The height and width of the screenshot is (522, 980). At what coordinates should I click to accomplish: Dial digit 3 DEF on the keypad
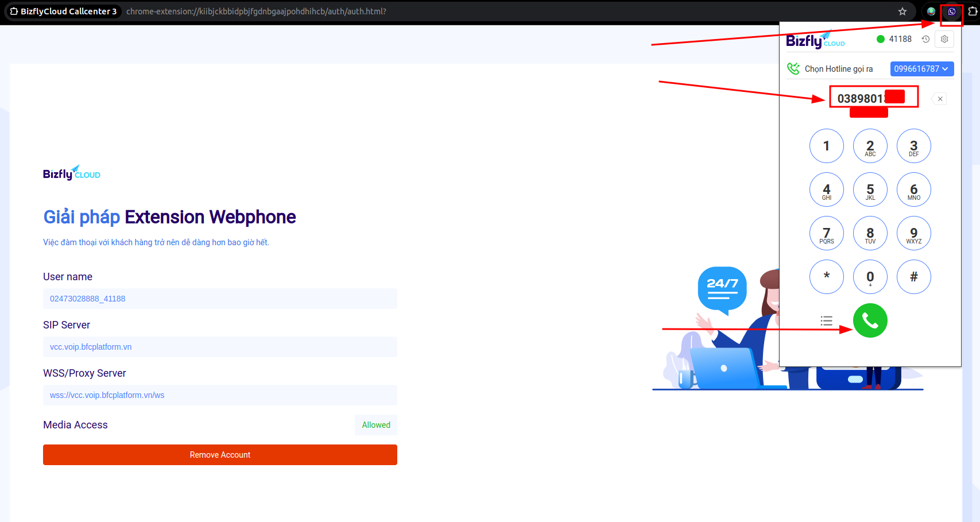(914, 146)
